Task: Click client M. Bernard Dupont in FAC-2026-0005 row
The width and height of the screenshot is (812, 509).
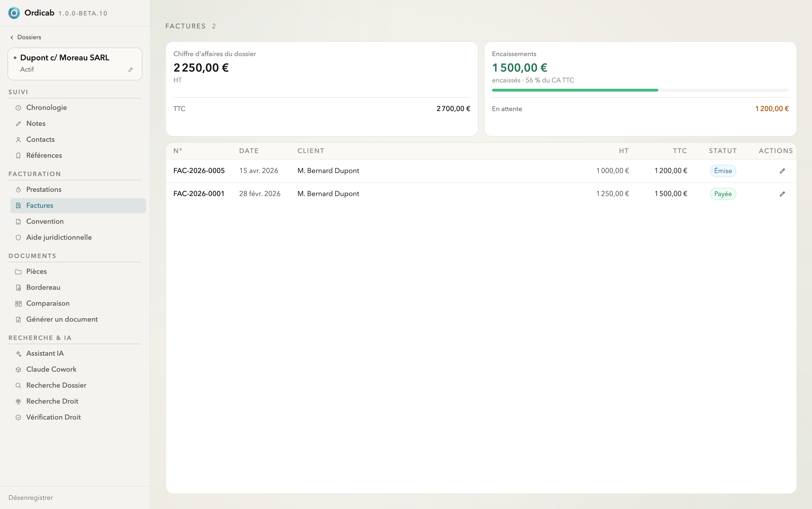Action: tap(328, 171)
